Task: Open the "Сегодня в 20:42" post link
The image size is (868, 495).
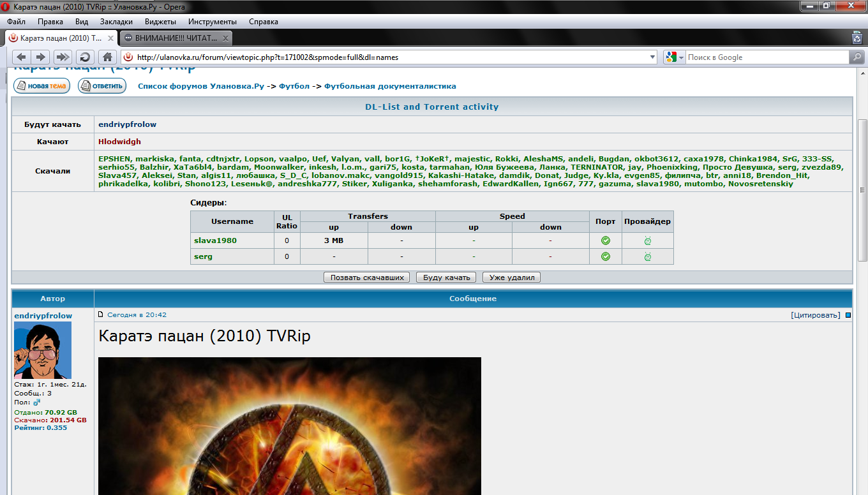Action: click(x=137, y=315)
